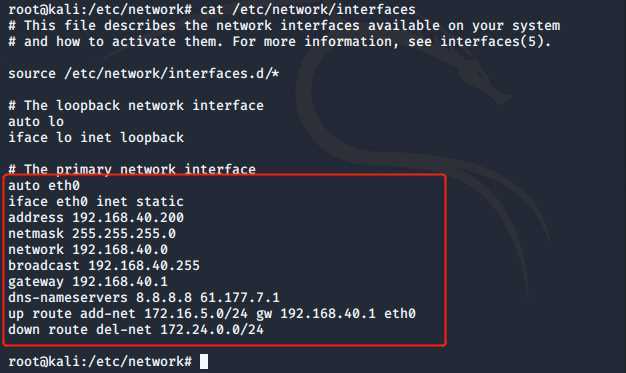Click the 'iface eth0 inet static' line
626x373 pixels.
coord(96,201)
